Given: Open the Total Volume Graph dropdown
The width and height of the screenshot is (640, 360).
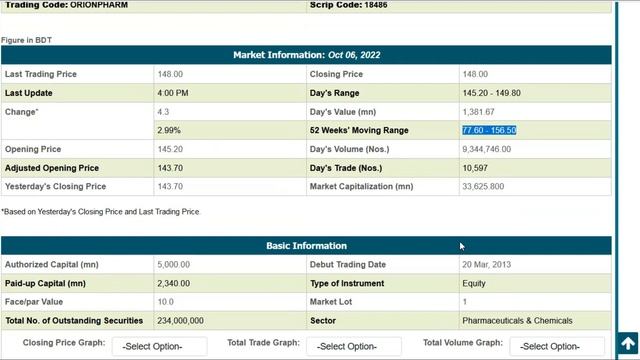Looking at the screenshot, I should click(557, 347).
